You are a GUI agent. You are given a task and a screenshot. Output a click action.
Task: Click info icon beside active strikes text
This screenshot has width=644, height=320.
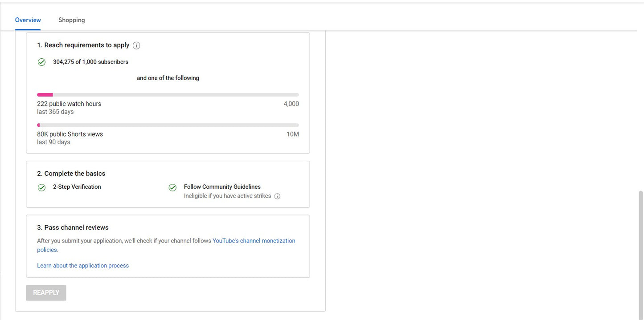277,196
